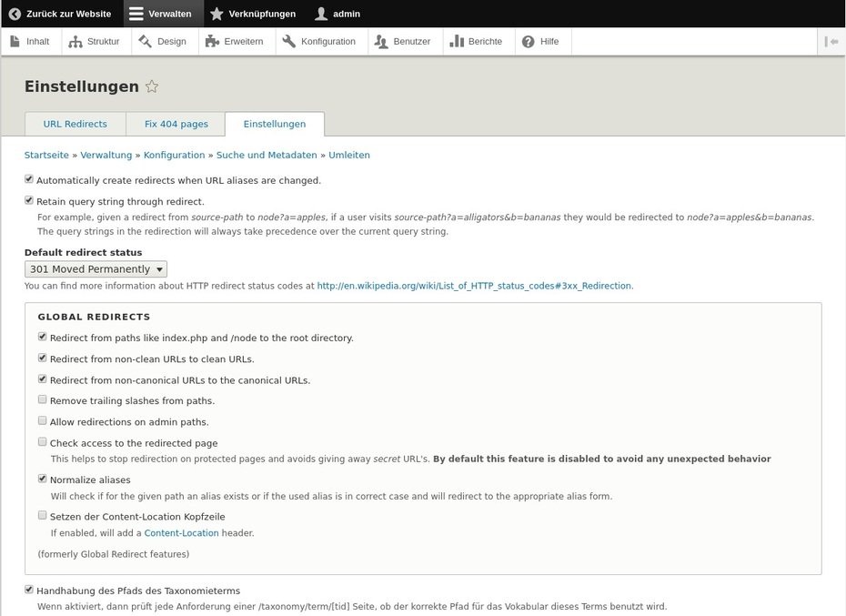Screen dimensions: 846x616
Task: Open the Default redirect status dropdown
Action: click(x=96, y=269)
